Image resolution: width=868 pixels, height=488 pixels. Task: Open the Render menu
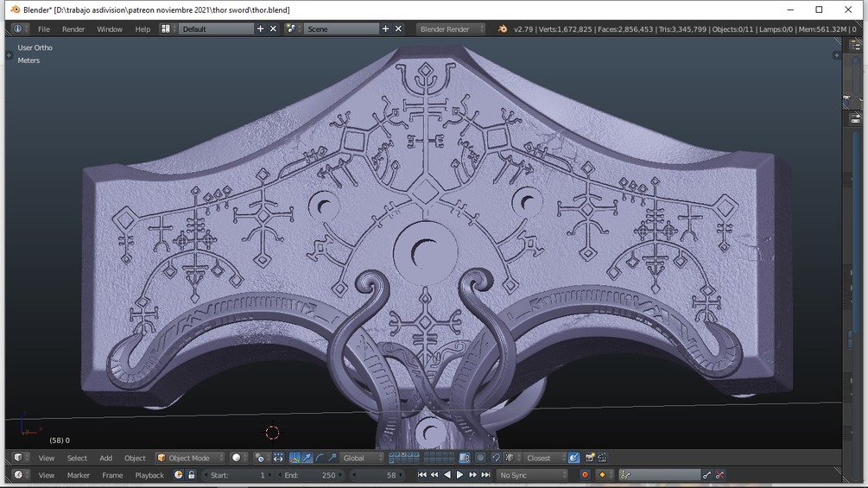pyautogui.click(x=73, y=29)
